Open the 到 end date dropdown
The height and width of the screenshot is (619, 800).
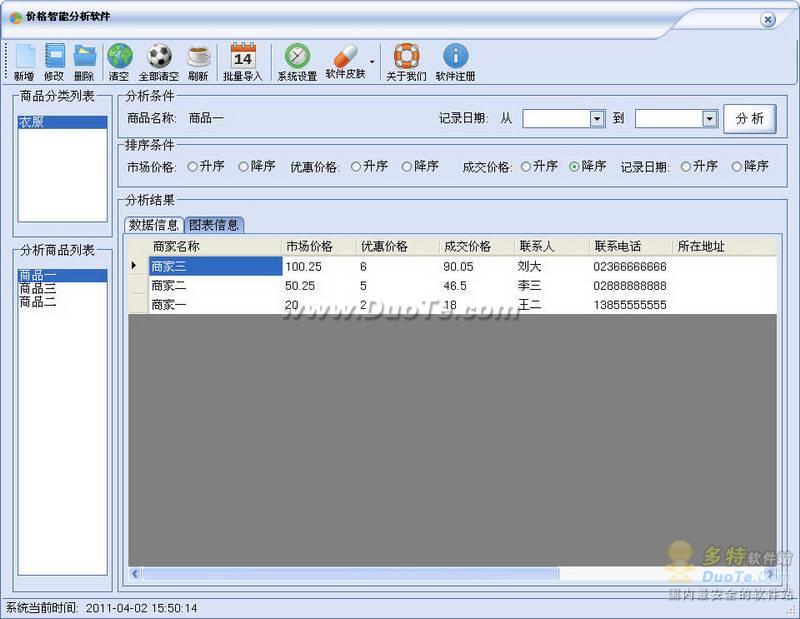pyautogui.click(x=709, y=118)
